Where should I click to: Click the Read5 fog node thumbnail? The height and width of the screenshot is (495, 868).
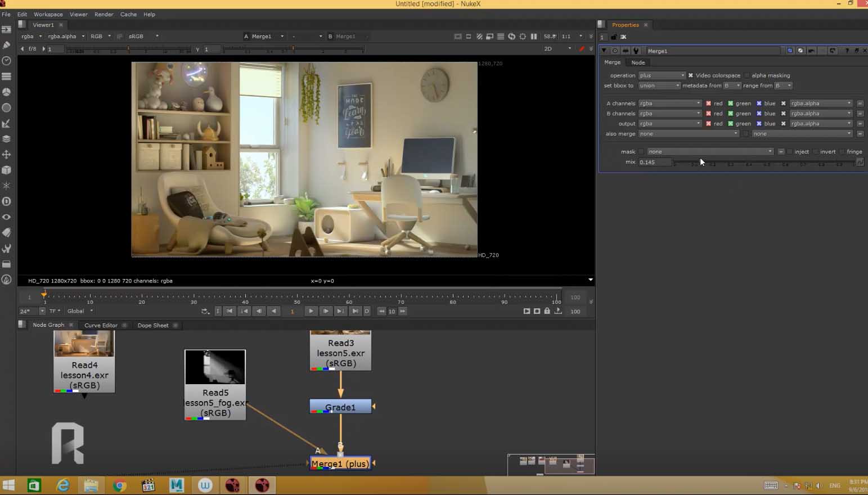(x=215, y=367)
